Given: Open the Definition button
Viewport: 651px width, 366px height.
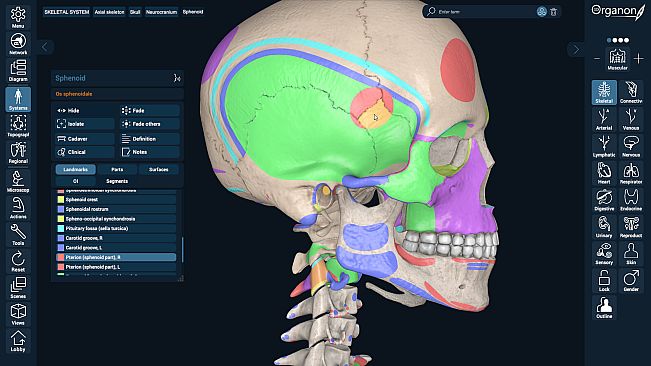Looking at the screenshot, I should click(150, 139).
